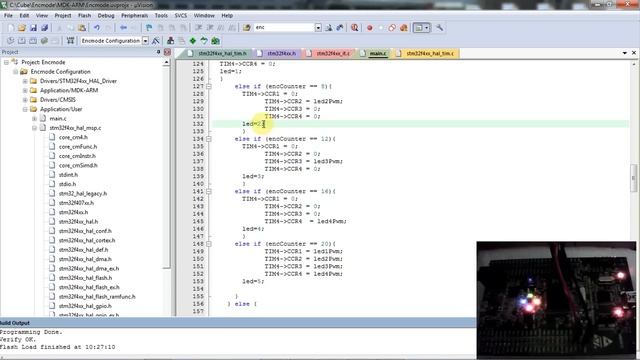
Task: Click the editor vertical scrollbar thumb
Action: click(x=633, y=177)
